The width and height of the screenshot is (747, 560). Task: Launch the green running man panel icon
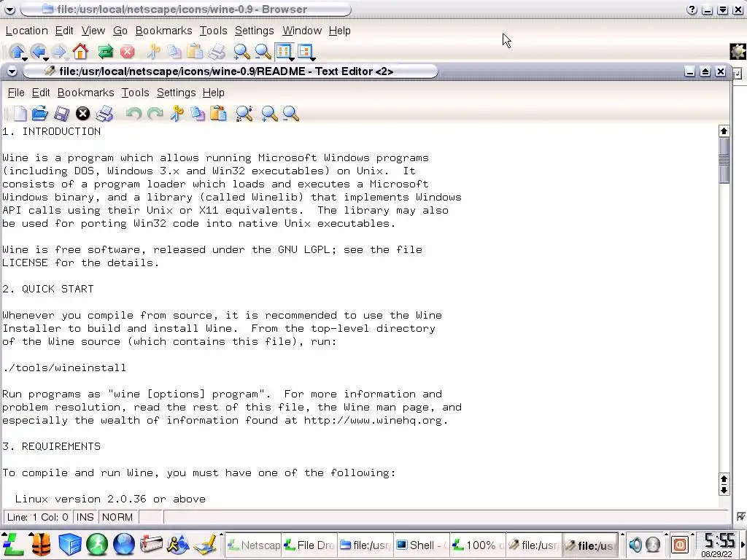coord(97,544)
